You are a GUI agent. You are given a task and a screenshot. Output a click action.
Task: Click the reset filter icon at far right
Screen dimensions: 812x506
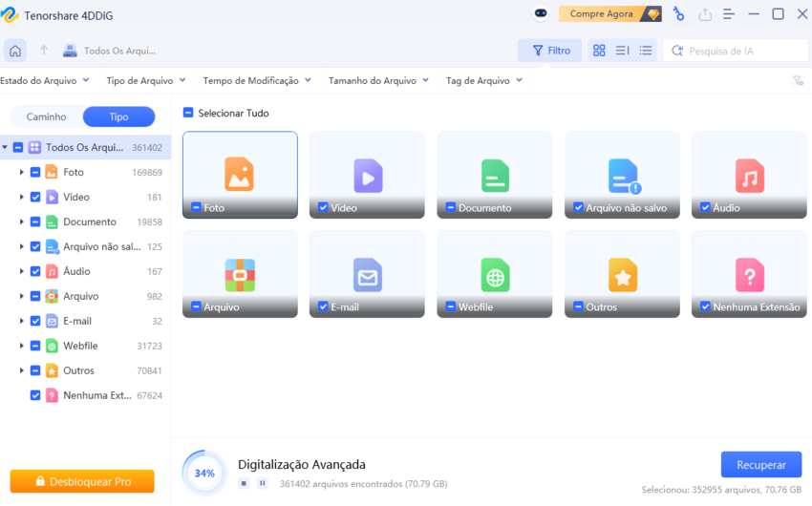point(798,81)
